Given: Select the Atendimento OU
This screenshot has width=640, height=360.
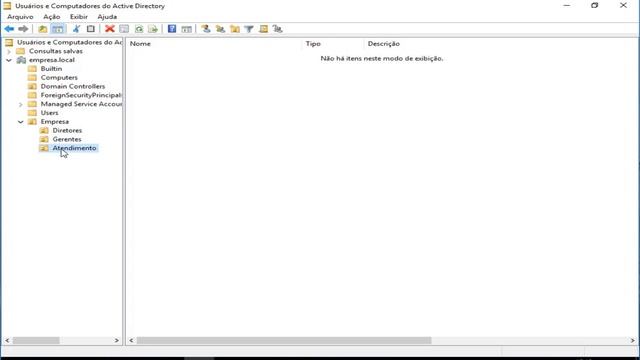Looking at the screenshot, I should 74,148.
